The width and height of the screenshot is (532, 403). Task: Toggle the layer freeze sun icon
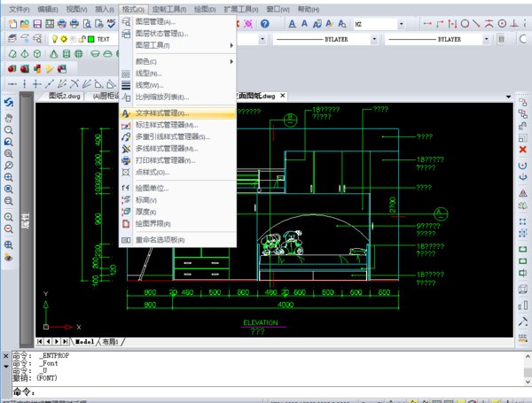(x=65, y=39)
